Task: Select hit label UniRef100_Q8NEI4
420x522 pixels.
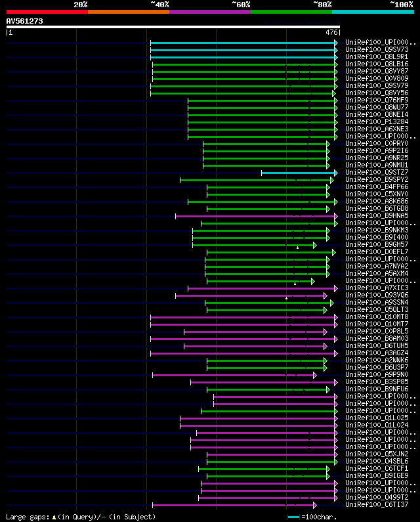Action: [x=377, y=114]
